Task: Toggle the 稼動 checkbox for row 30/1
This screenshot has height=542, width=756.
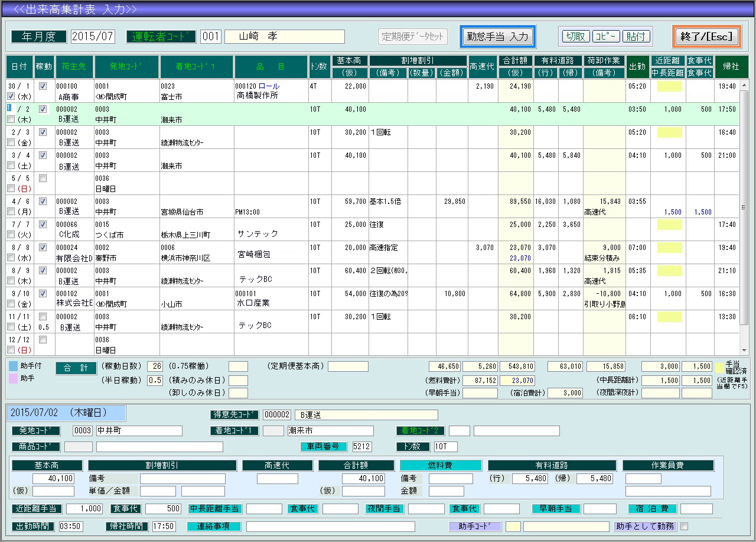Action: pos(43,86)
